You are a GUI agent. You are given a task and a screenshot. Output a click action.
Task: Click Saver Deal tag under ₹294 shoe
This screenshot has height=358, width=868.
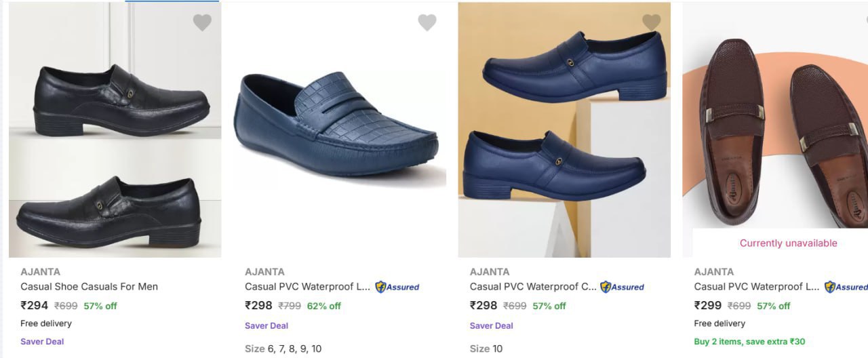42,342
